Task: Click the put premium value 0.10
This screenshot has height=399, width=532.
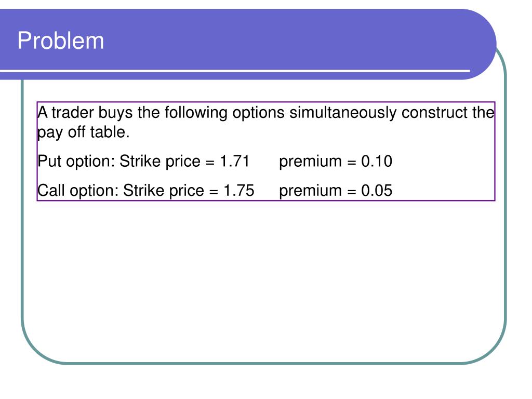Action: pos(377,161)
